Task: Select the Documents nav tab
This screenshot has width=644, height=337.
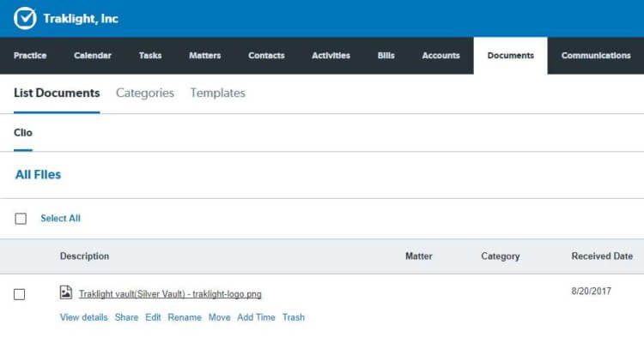Action: click(x=511, y=56)
